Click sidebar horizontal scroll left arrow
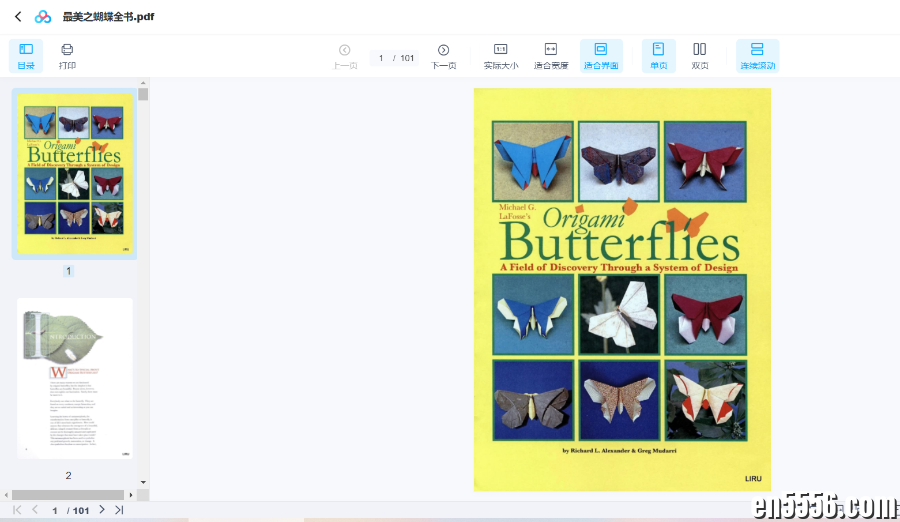 (6, 494)
